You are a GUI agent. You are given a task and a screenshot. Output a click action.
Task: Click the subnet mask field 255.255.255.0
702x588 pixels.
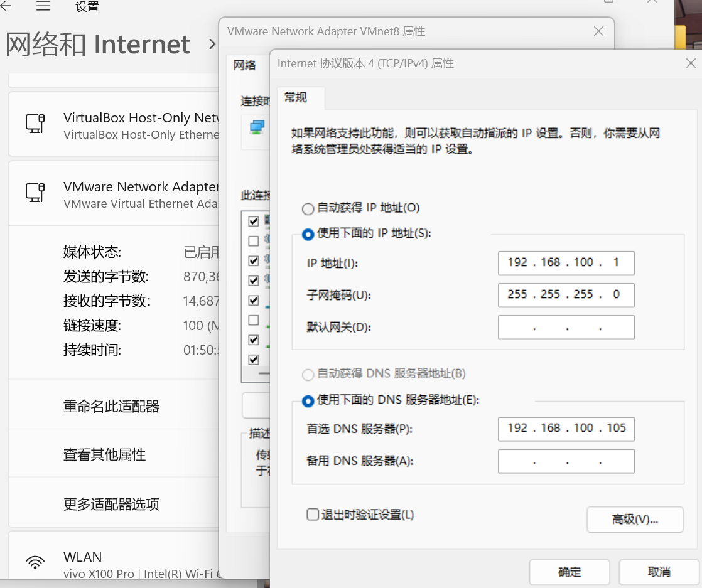[x=566, y=295]
